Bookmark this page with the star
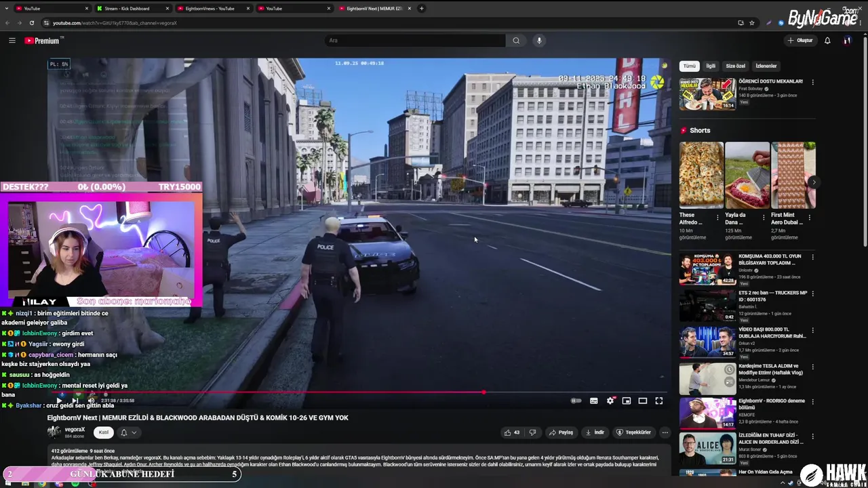The width and height of the screenshot is (868, 488). pos(752,23)
